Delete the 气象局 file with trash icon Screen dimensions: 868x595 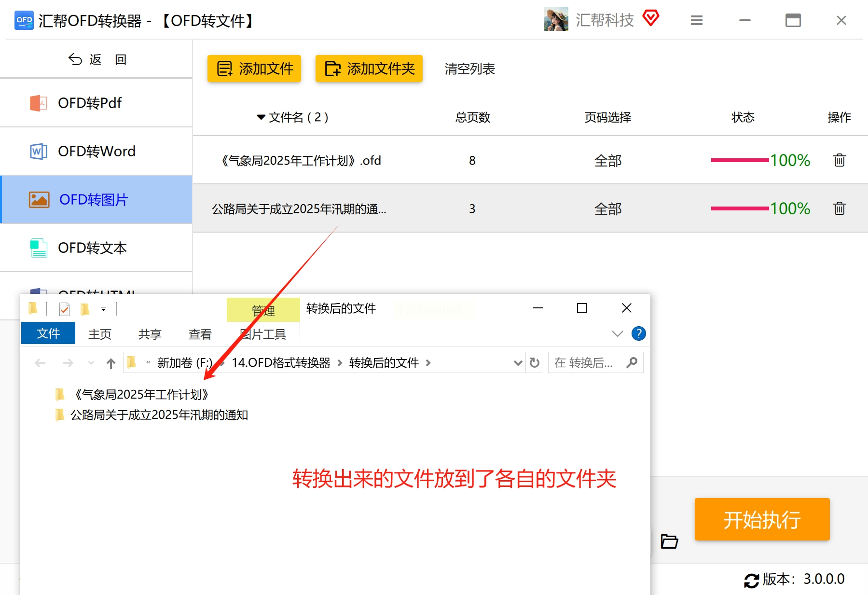(840, 160)
